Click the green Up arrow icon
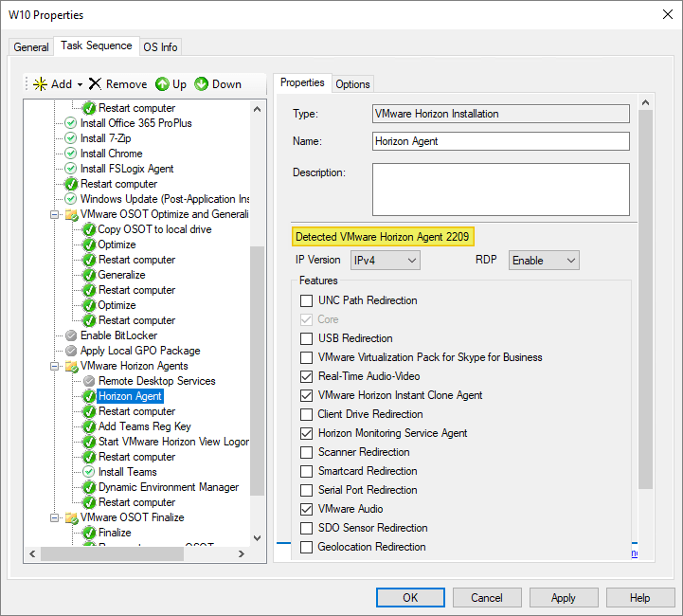The height and width of the screenshot is (616, 683). [x=162, y=84]
